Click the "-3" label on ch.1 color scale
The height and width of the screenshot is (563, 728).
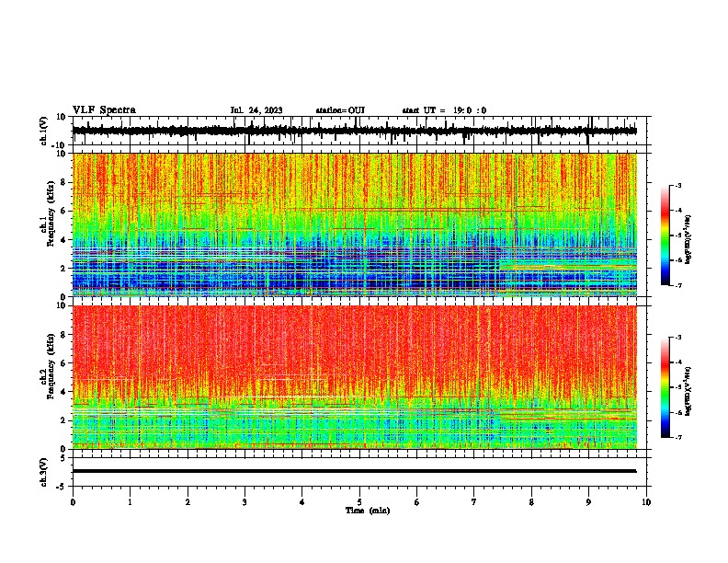(678, 185)
